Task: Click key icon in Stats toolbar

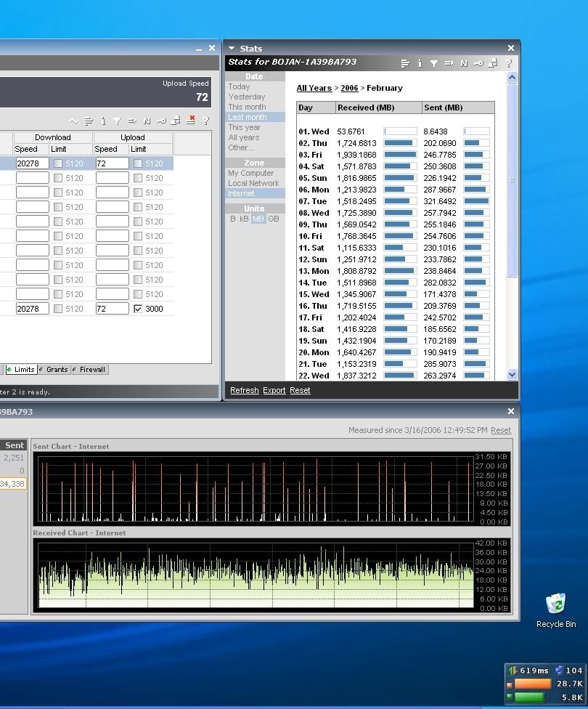Action: coord(478,63)
